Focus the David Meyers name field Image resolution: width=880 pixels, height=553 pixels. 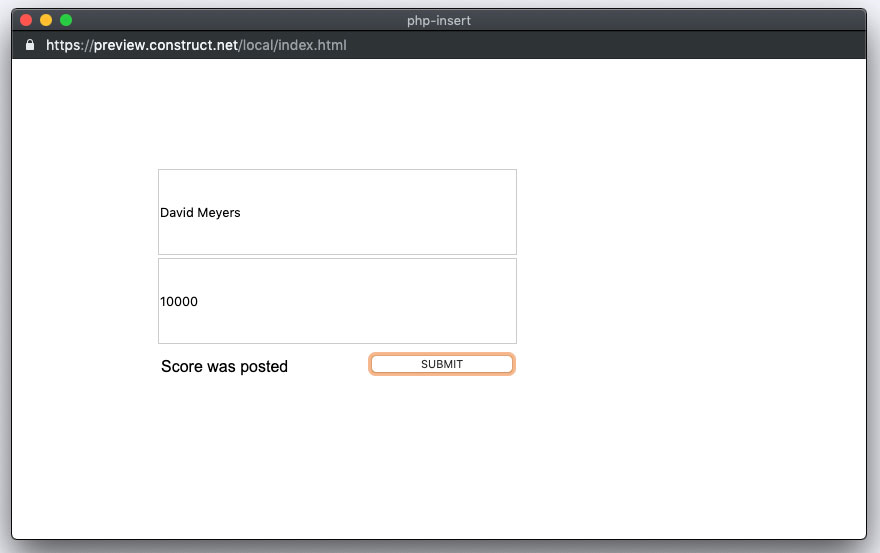(x=337, y=212)
